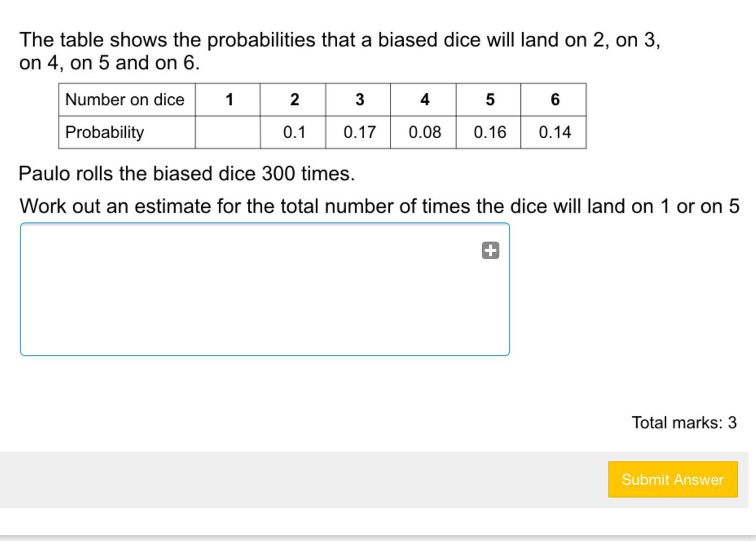
Task: Click the column header for dice number 5
Action: pyautogui.click(x=488, y=99)
